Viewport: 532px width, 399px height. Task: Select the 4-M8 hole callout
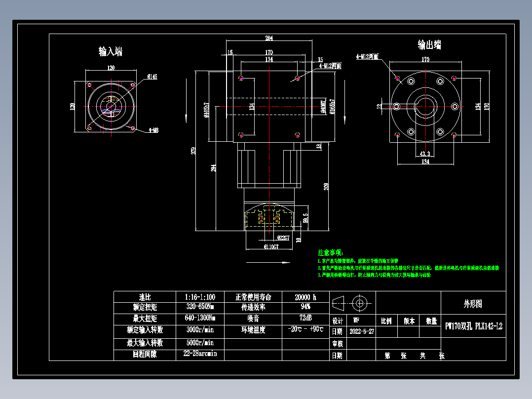[x=154, y=129]
